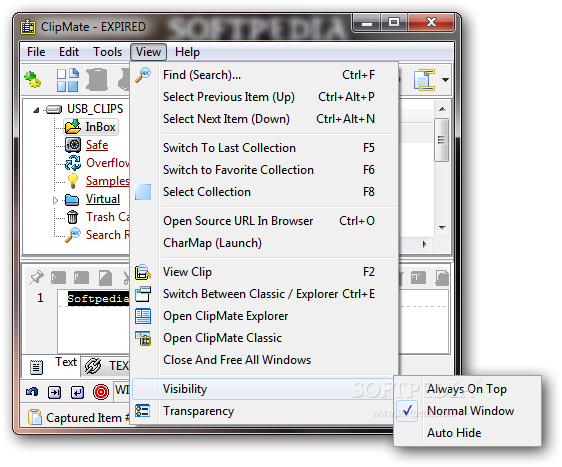
Task: Open the File menu
Action: [x=36, y=52]
